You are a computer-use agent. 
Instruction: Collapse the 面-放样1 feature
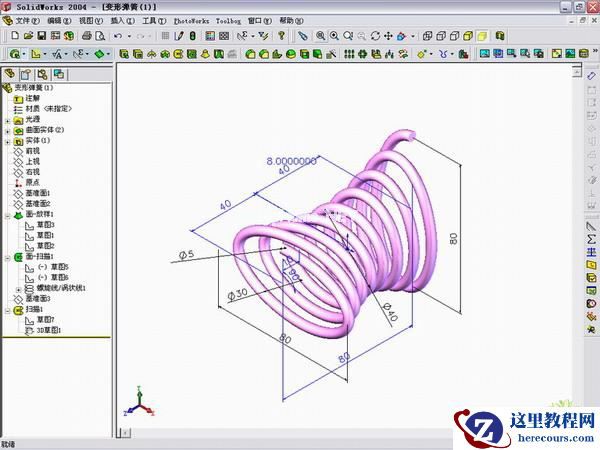coord(7,215)
